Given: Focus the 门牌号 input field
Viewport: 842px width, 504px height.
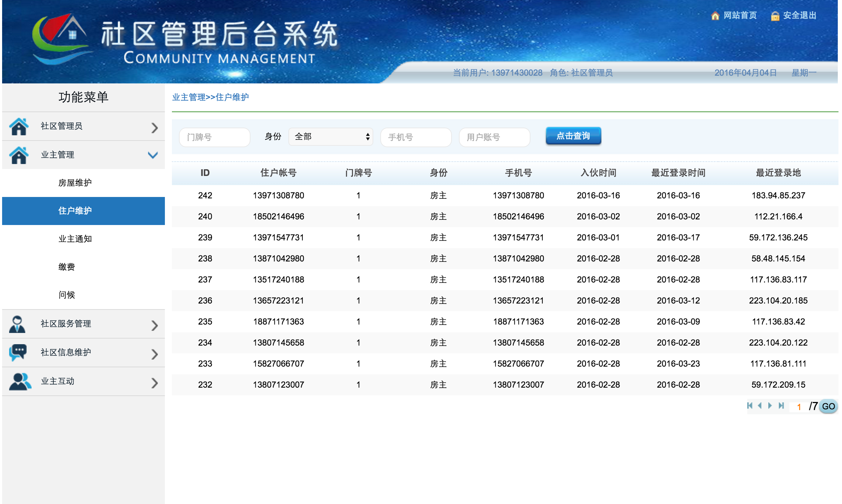Looking at the screenshot, I should [x=214, y=137].
